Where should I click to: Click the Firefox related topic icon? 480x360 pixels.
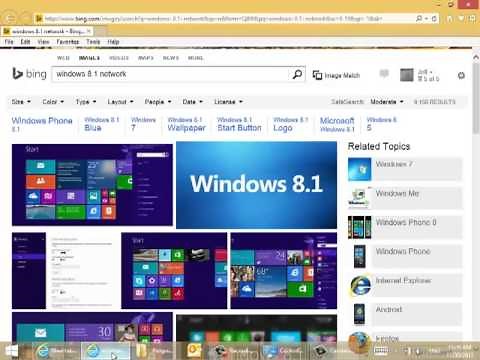point(360,342)
